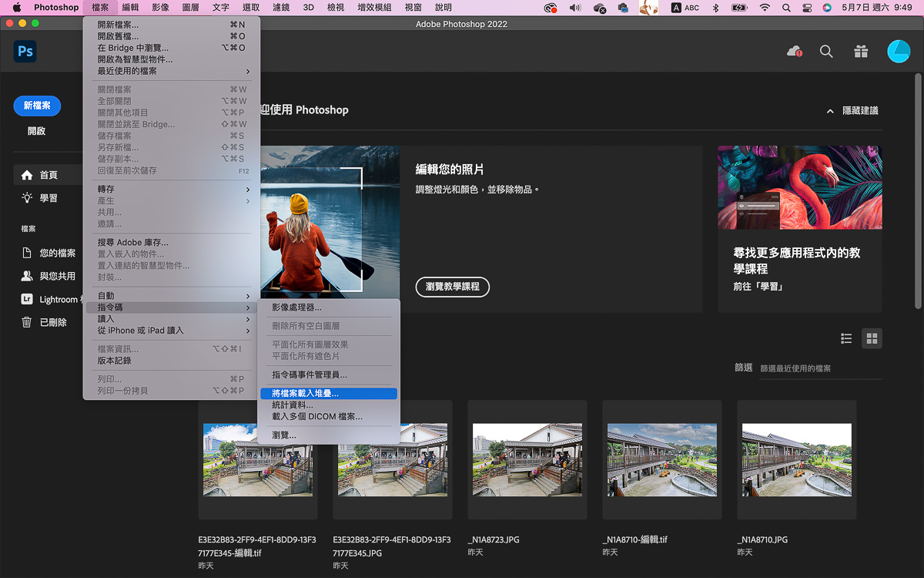Select 將檔案載入堆疊... in the submenu

329,394
